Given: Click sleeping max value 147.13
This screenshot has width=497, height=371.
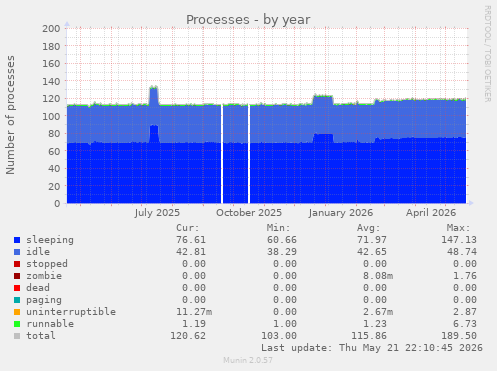Looking at the screenshot, I should coord(459,240).
